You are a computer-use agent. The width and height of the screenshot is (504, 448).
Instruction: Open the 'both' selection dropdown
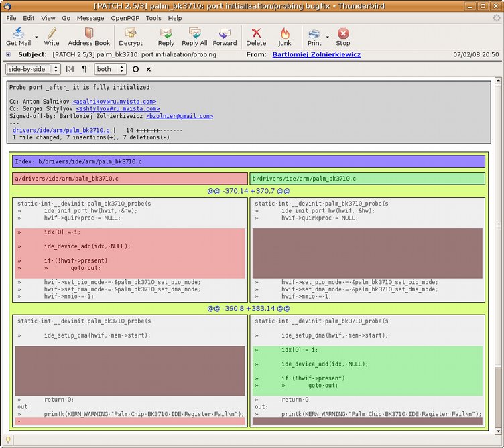[111, 69]
